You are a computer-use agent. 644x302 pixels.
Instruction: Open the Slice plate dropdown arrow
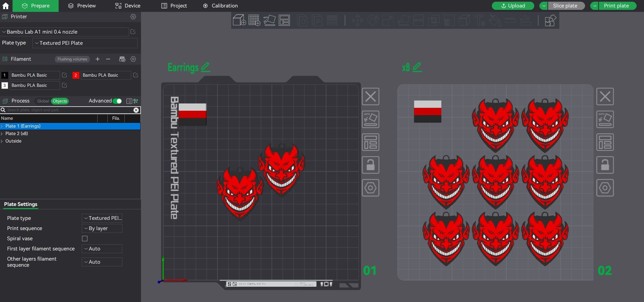pyautogui.click(x=544, y=6)
